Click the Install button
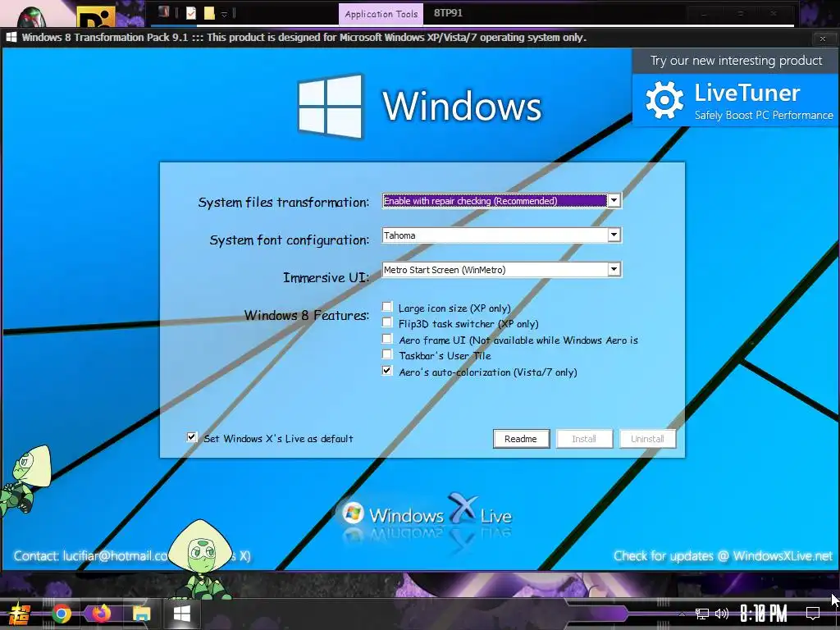840x630 pixels. (x=584, y=439)
